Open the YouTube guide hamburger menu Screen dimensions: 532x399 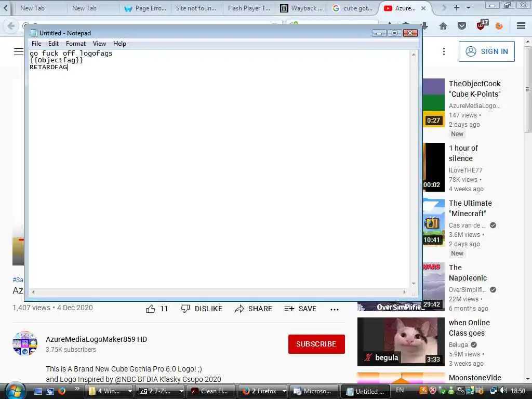(x=18, y=51)
